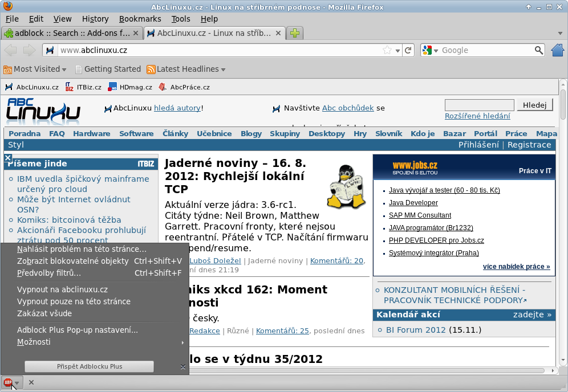Bookmark this page with the star
This screenshot has width=568, height=392.
(x=387, y=50)
